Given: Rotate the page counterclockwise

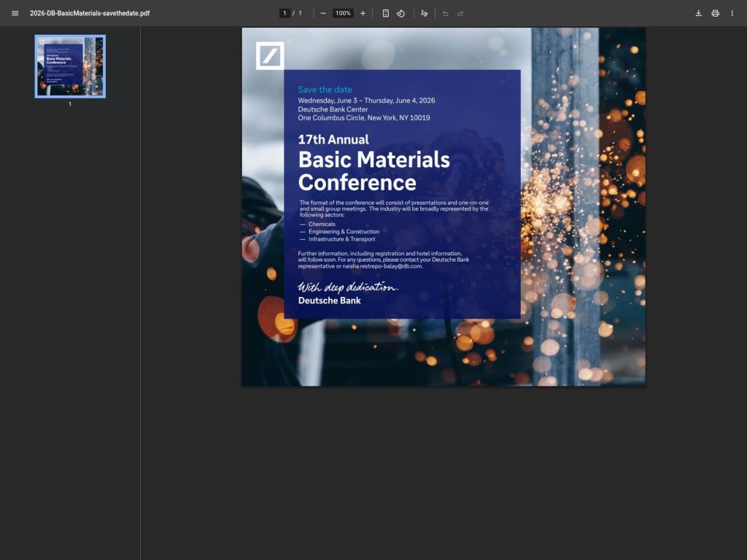Looking at the screenshot, I should (x=402, y=12).
